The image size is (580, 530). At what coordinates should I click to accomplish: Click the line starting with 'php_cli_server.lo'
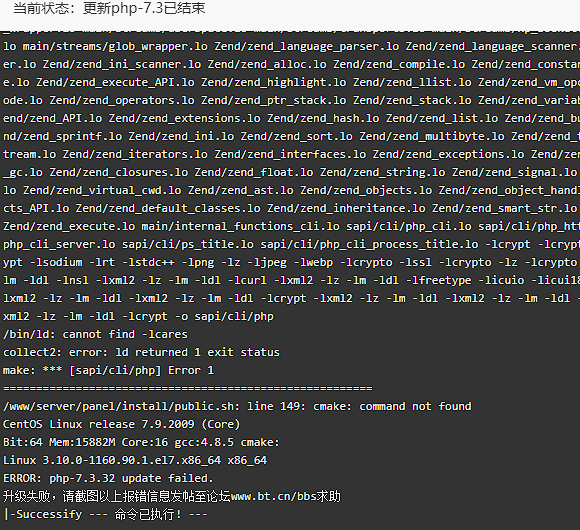tap(291, 244)
